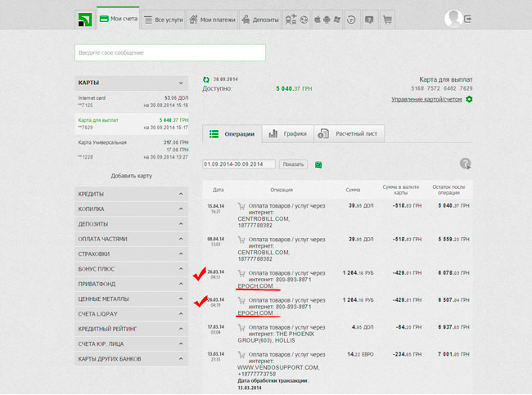
Task: Click the message input field
Action: 170,53
